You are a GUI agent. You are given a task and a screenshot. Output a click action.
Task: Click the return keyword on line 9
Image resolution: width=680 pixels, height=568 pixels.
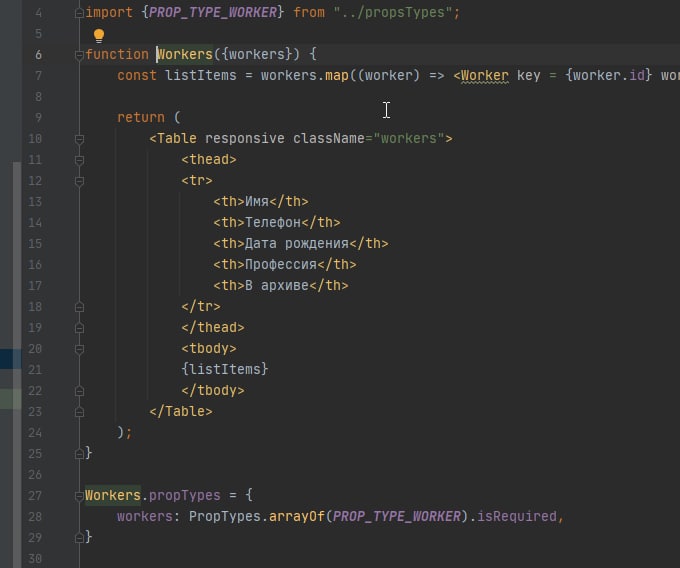(141, 118)
